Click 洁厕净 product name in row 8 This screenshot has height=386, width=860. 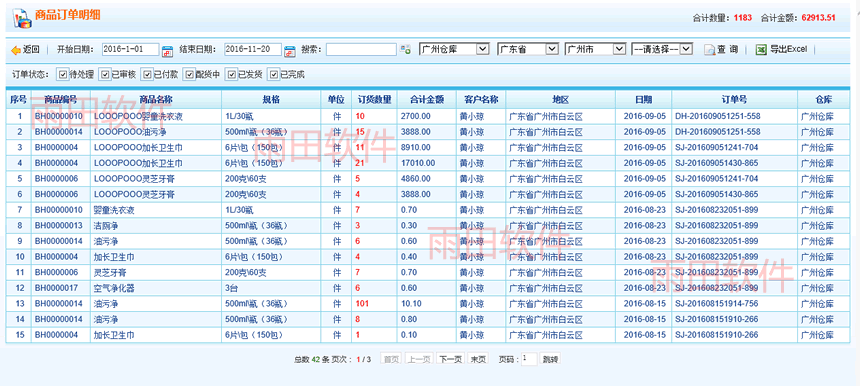pyautogui.click(x=106, y=225)
